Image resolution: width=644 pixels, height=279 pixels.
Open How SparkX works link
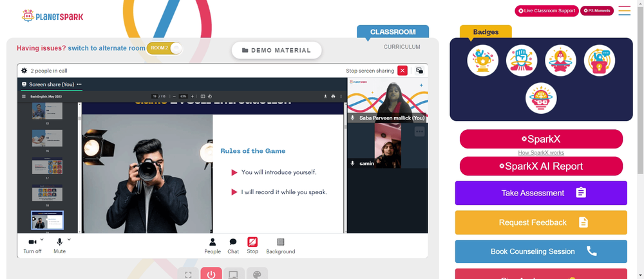tap(541, 153)
